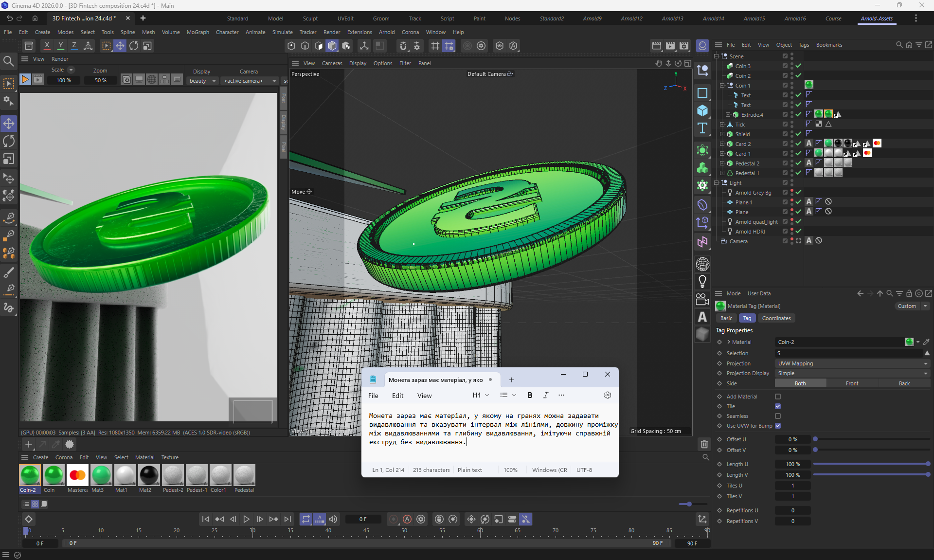Click the Camera object icon
This screenshot has height=560, width=934.
(x=702, y=299)
